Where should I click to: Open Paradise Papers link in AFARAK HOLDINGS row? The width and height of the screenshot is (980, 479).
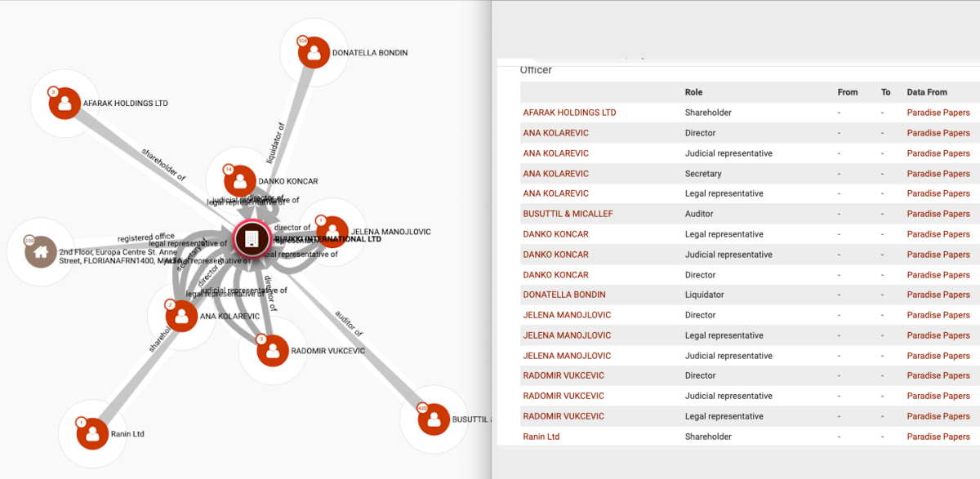pyautogui.click(x=938, y=113)
